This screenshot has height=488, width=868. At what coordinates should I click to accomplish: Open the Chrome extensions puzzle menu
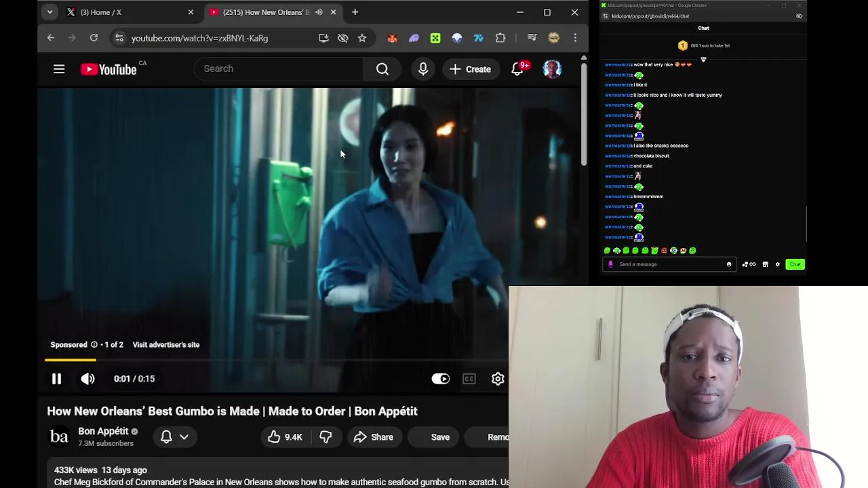(x=500, y=38)
